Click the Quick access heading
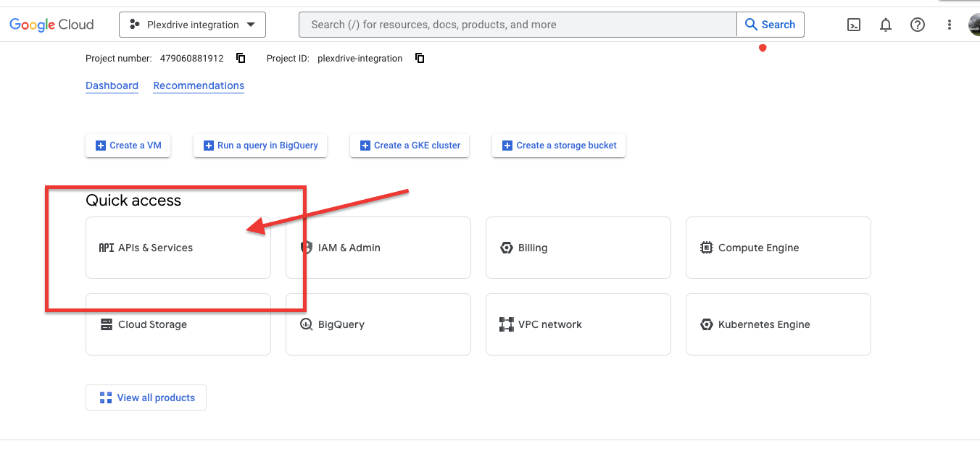The image size is (980, 454). coord(133,201)
